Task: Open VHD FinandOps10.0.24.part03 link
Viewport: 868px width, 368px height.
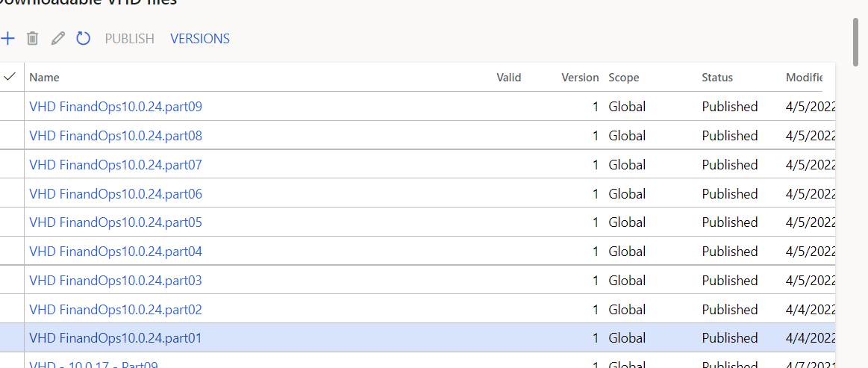Action: (x=116, y=281)
